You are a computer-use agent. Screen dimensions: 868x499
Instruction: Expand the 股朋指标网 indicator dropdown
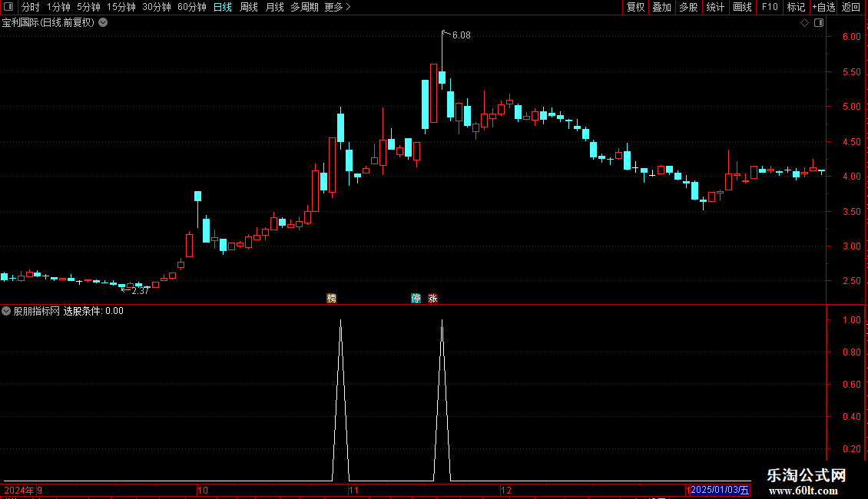point(6,311)
